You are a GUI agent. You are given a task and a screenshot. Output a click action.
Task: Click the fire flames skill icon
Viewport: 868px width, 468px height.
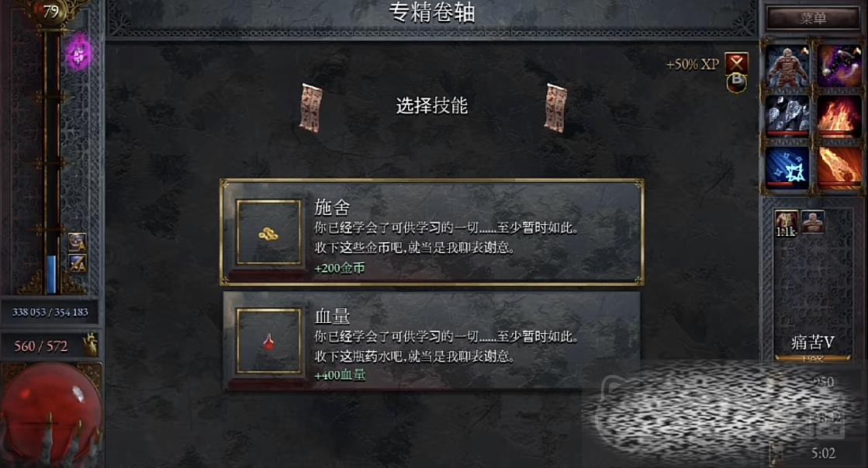[x=839, y=116]
